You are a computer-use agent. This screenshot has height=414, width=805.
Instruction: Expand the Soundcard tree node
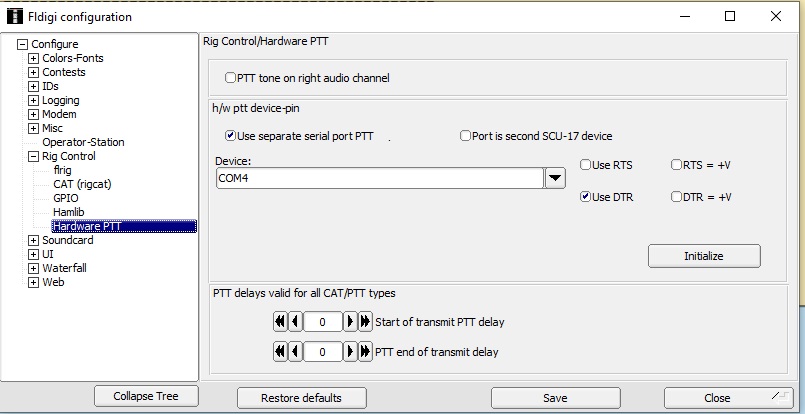pos(33,240)
